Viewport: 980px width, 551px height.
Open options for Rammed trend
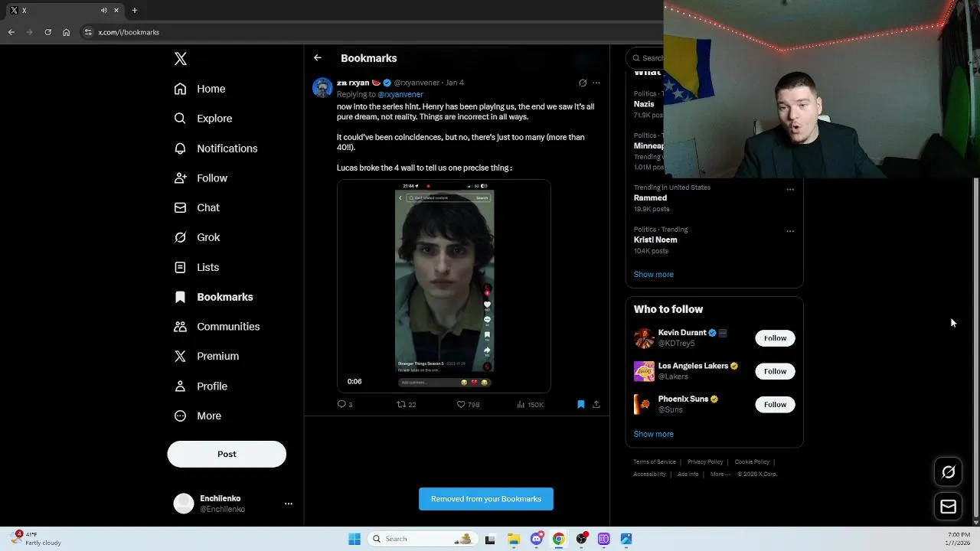790,189
